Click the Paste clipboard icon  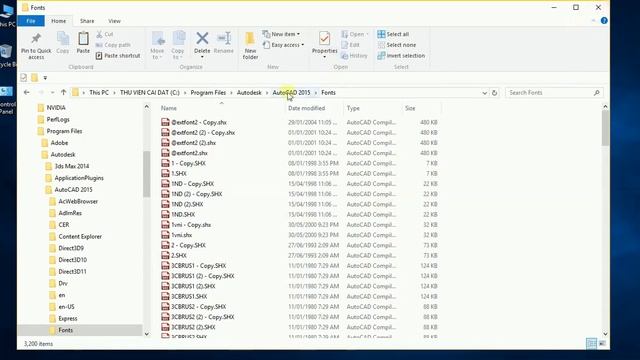coord(83,38)
